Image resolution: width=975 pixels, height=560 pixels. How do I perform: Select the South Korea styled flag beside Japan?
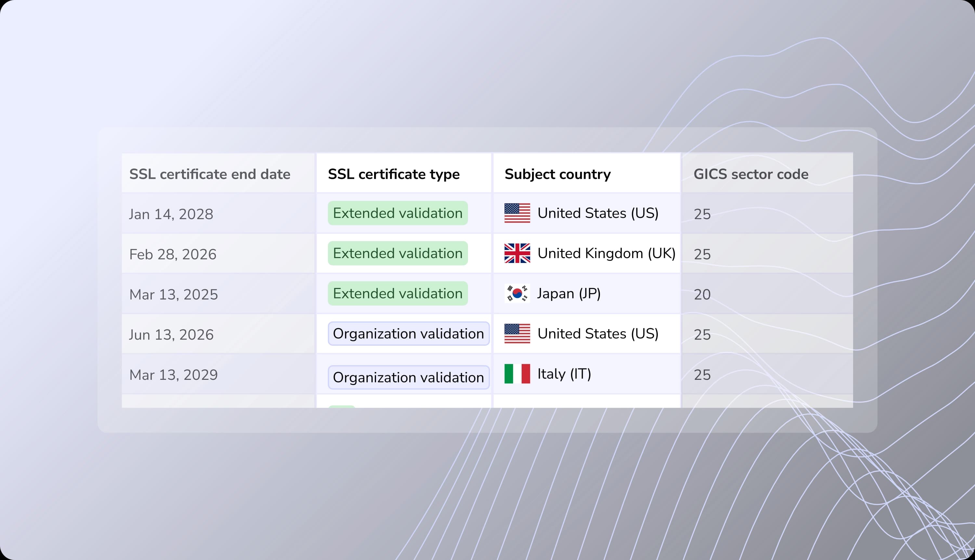click(x=517, y=293)
